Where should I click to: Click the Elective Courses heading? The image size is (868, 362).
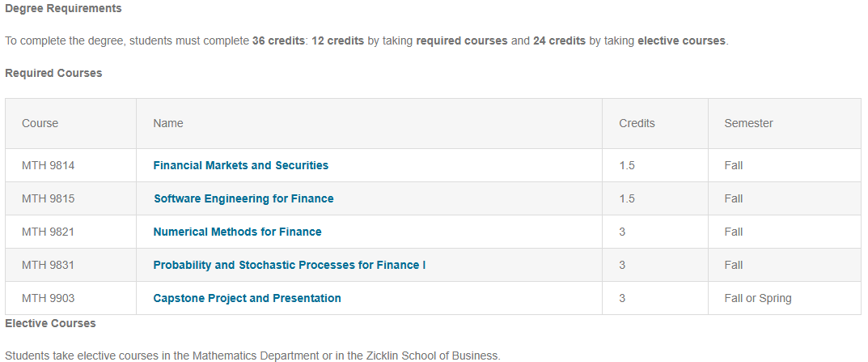click(x=50, y=323)
